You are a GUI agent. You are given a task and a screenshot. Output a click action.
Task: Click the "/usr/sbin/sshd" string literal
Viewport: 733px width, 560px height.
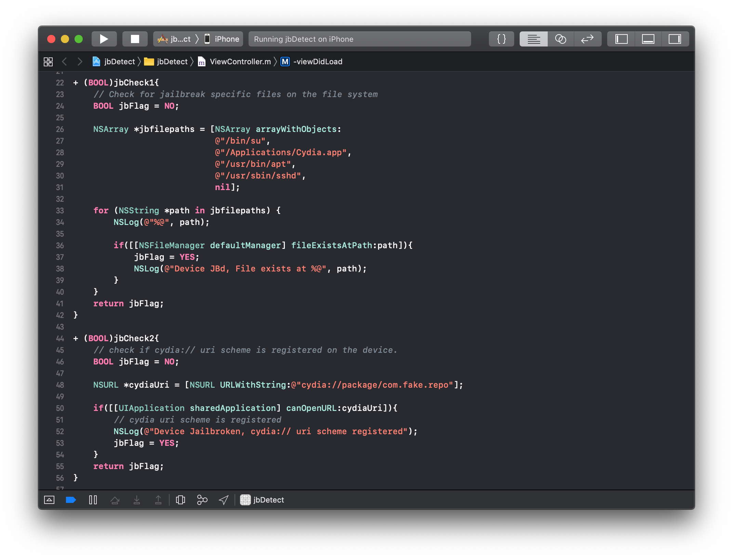258,176
